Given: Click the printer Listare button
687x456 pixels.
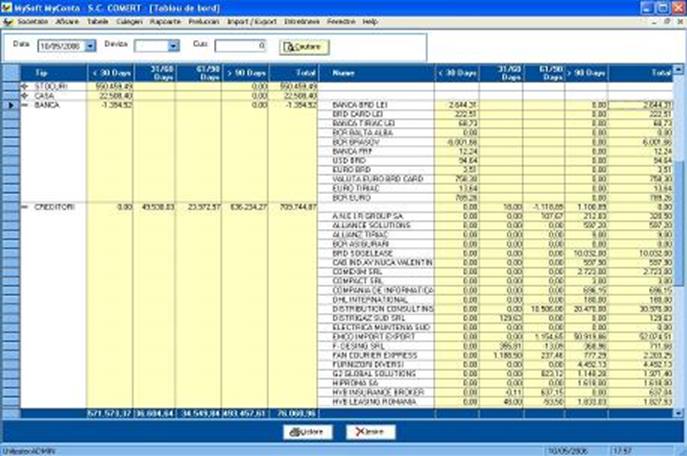Looking at the screenshot, I should 308,432.
